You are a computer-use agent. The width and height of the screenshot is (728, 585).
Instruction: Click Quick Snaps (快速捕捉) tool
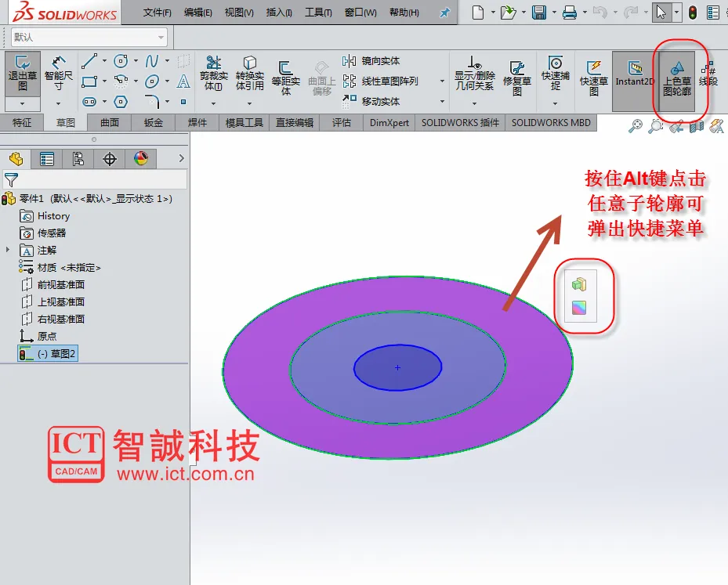click(x=556, y=74)
